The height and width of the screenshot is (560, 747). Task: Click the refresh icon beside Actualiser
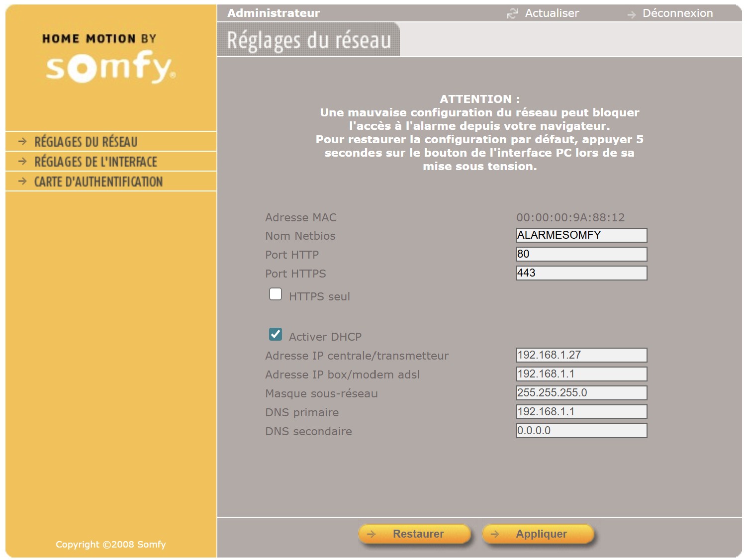(x=512, y=14)
